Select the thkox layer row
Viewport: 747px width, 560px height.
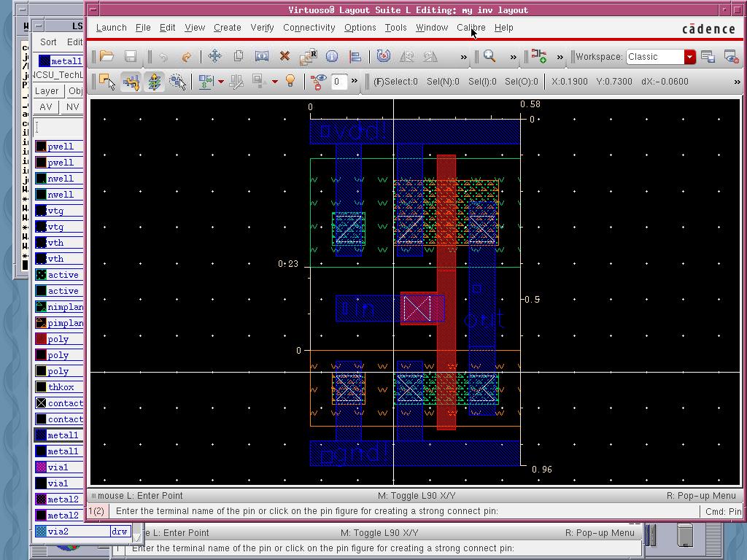(x=59, y=387)
